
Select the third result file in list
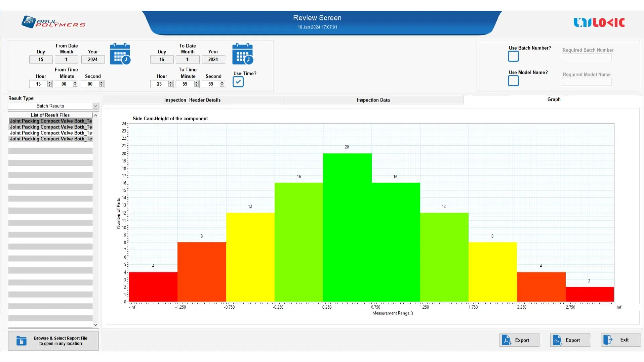click(50, 133)
